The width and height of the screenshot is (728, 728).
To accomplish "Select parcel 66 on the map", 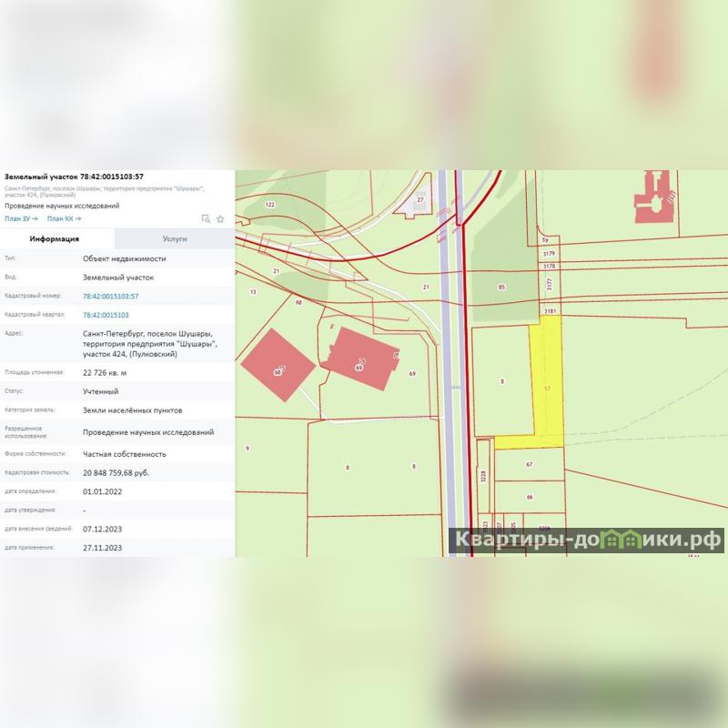I will point(529,497).
